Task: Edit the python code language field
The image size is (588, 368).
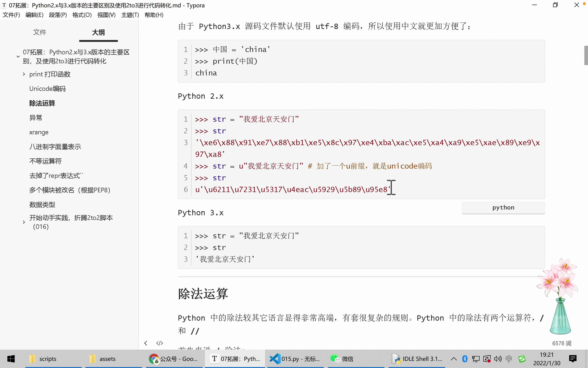Action: coord(503,208)
